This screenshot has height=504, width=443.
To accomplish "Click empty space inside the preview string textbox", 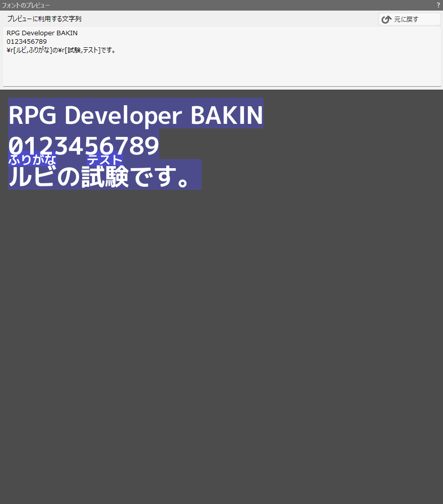I will [x=222, y=70].
